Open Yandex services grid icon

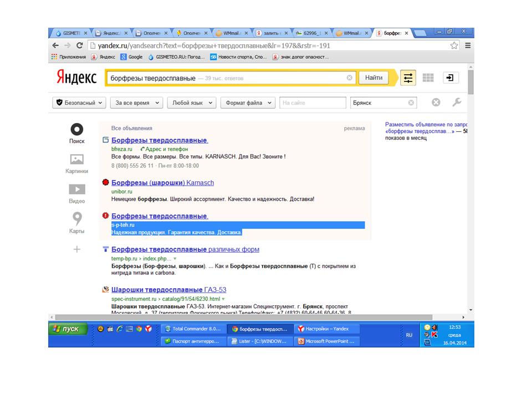[x=428, y=78]
